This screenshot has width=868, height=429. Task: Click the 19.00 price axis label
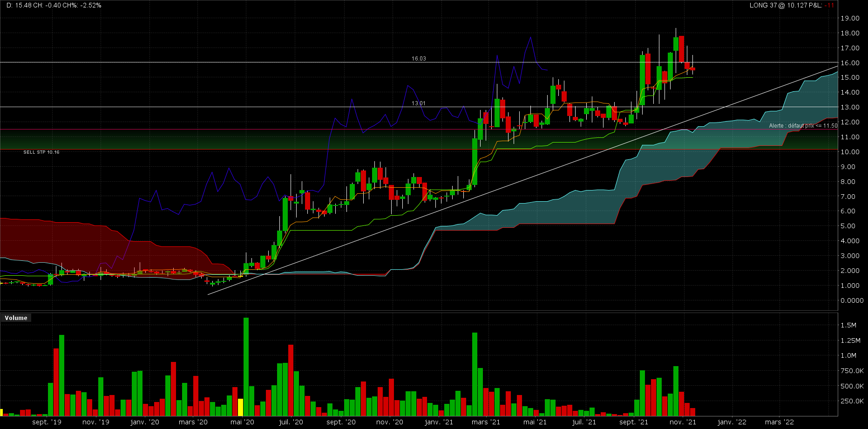[x=850, y=18]
